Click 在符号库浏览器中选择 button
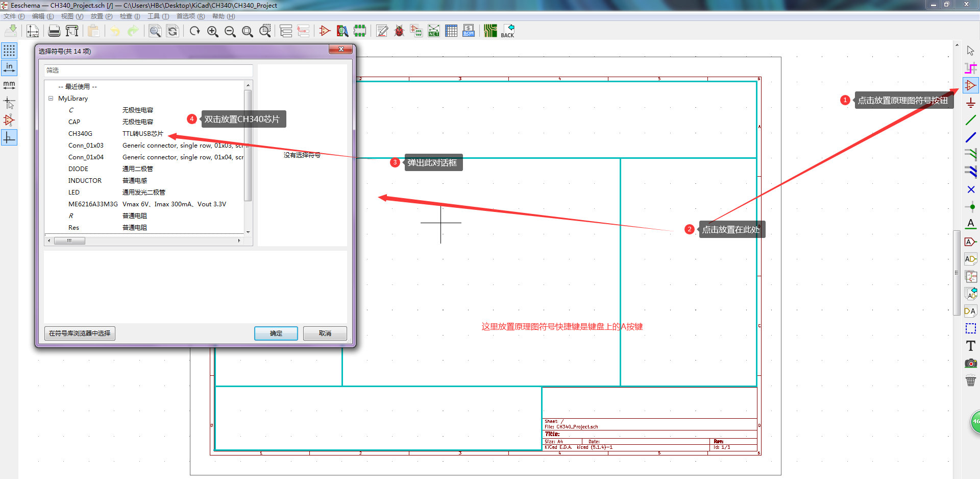 (x=79, y=333)
